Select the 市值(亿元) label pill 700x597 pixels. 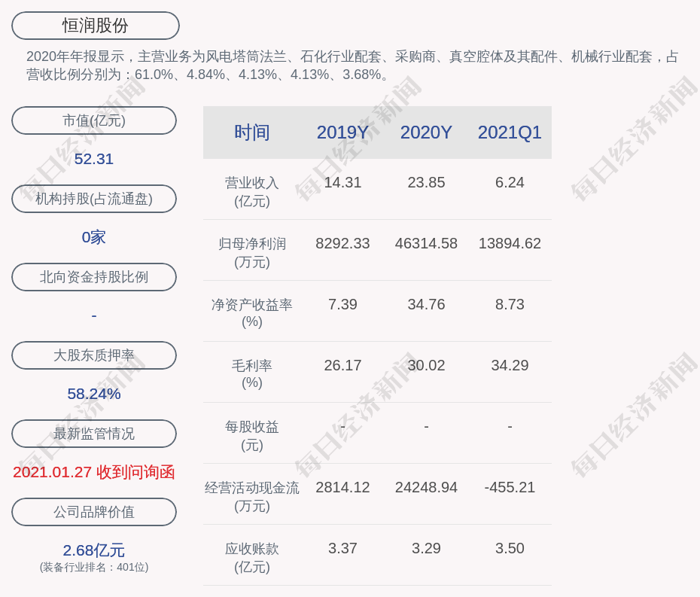(94, 120)
